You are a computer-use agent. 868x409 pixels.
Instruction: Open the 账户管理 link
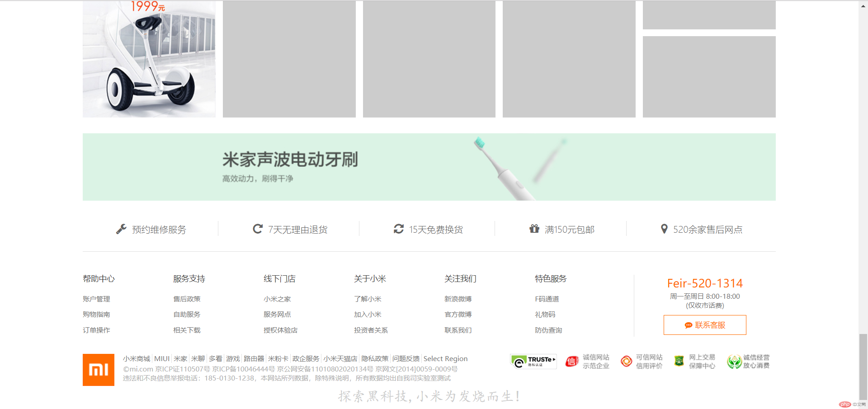coord(96,299)
